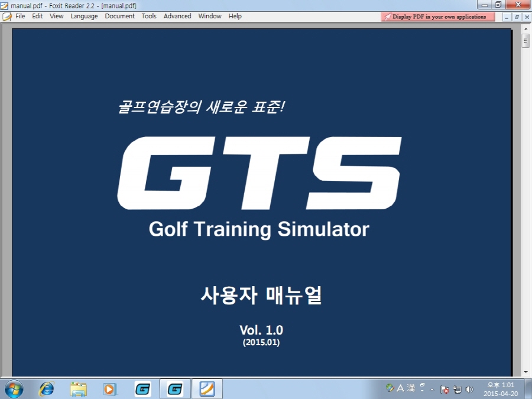Viewport: 532px width, 399px height.
Task: Close the inner manual.pdf document
Action: click(x=527, y=17)
